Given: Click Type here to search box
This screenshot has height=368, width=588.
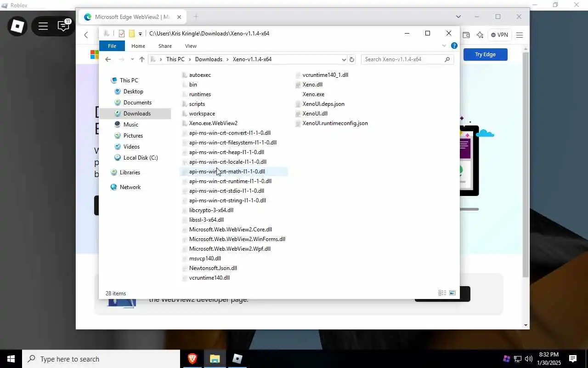Looking at the screenshot, I should [x=101, y=359].
